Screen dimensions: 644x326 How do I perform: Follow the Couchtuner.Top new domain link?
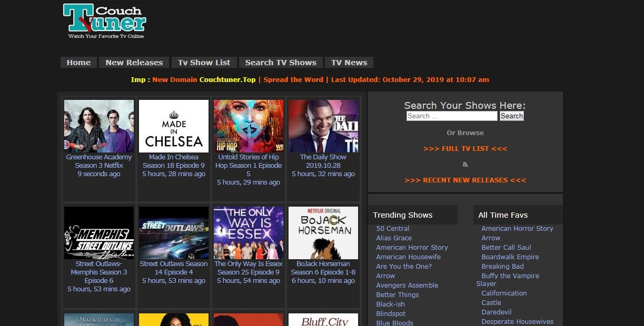click(x=227, y=80)
